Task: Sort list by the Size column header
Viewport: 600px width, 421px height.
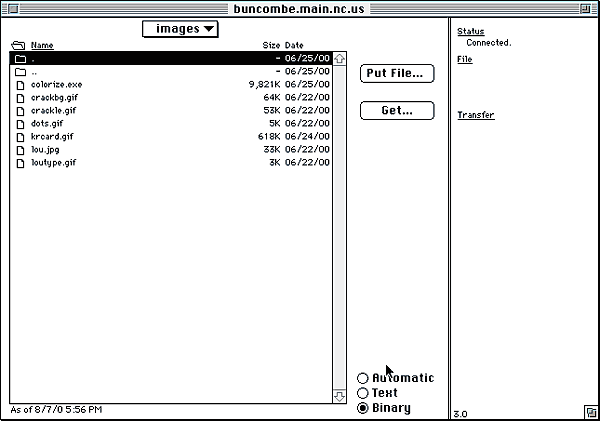Action: [x=271, y=46]
